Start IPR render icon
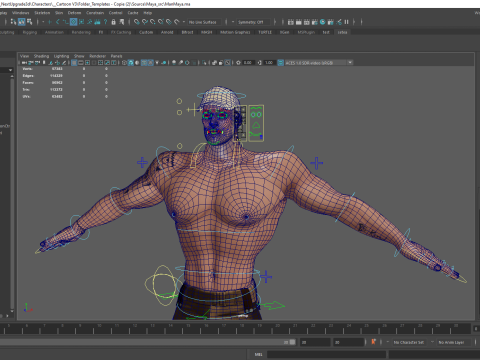 (x=307, y=22)
